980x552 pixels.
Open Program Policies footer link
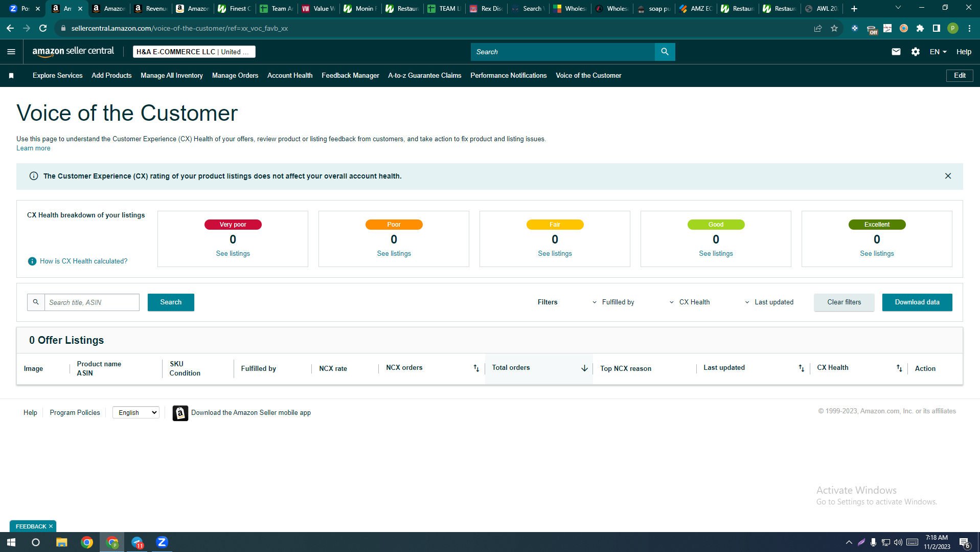pyautogui.click(x=75, y=413)
